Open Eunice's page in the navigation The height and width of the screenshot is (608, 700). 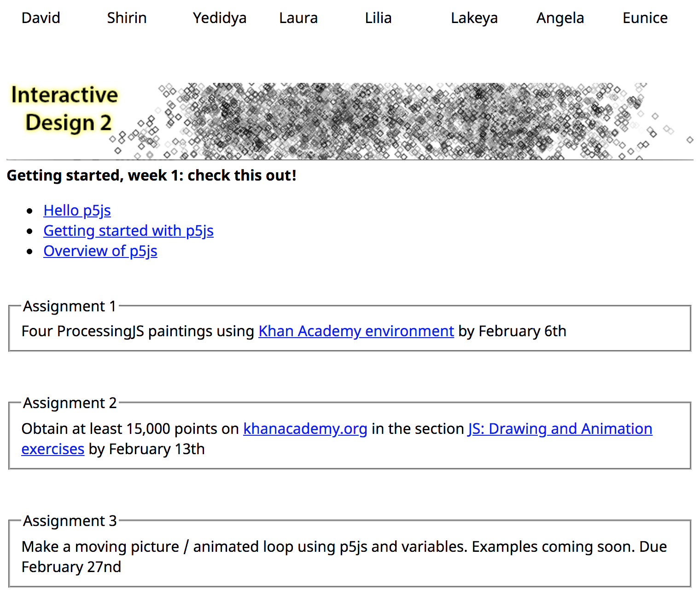[645, 18]
